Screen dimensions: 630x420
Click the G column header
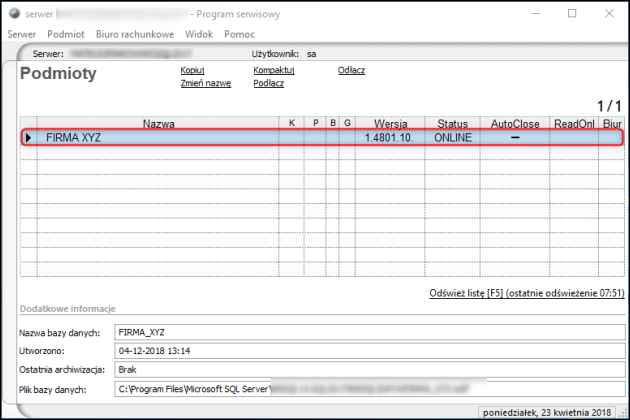pos(347,123)
